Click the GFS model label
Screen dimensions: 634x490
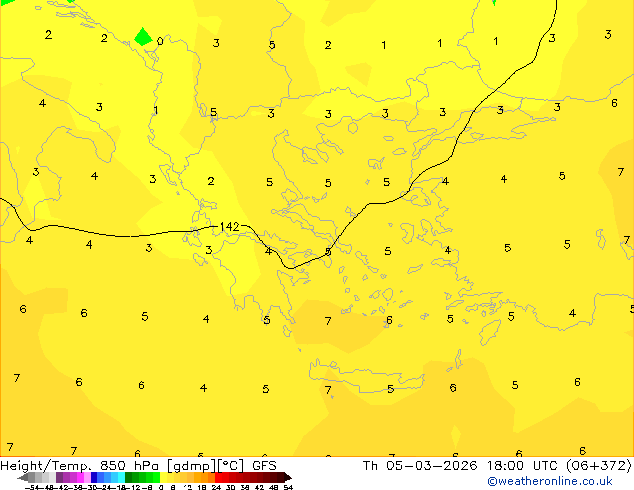[264, 466]
